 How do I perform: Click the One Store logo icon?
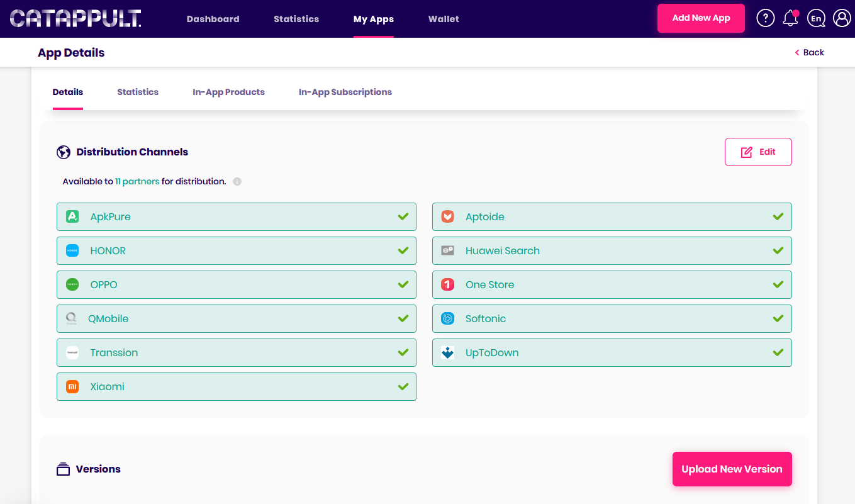(x=447, y=284)
